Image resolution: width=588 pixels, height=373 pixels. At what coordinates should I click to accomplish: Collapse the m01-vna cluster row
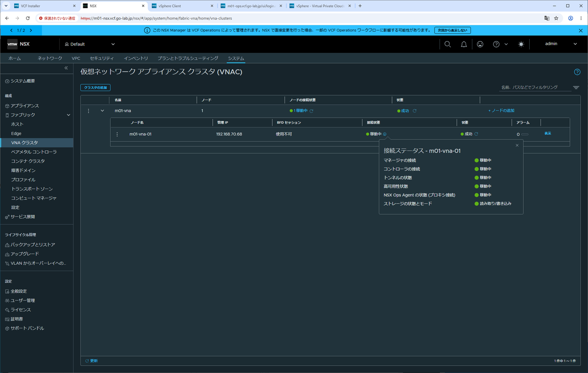pyautogui.click(x=102, y=111)
